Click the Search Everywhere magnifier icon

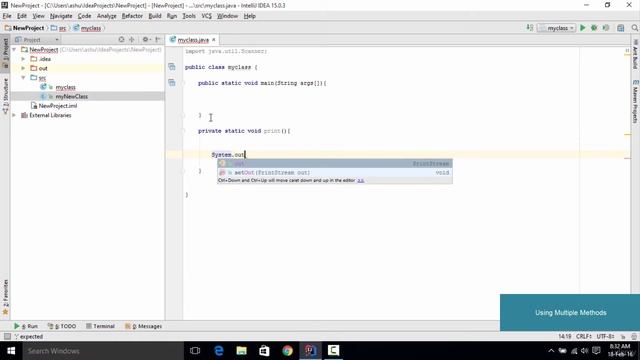click(x=634, y=28)
